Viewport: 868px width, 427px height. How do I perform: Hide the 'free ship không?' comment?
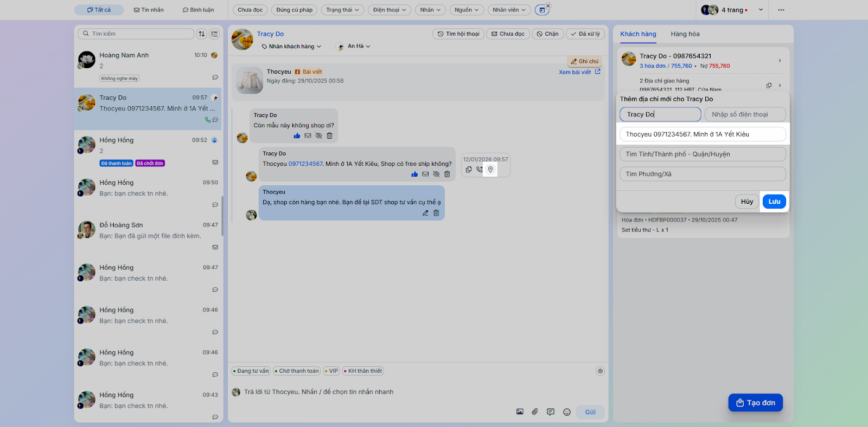click(x=436, y=174)
